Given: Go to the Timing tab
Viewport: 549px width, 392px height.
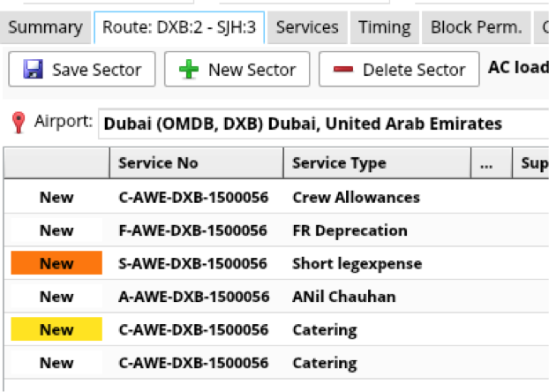Looking at the screenshot, I should coord(384,27).
